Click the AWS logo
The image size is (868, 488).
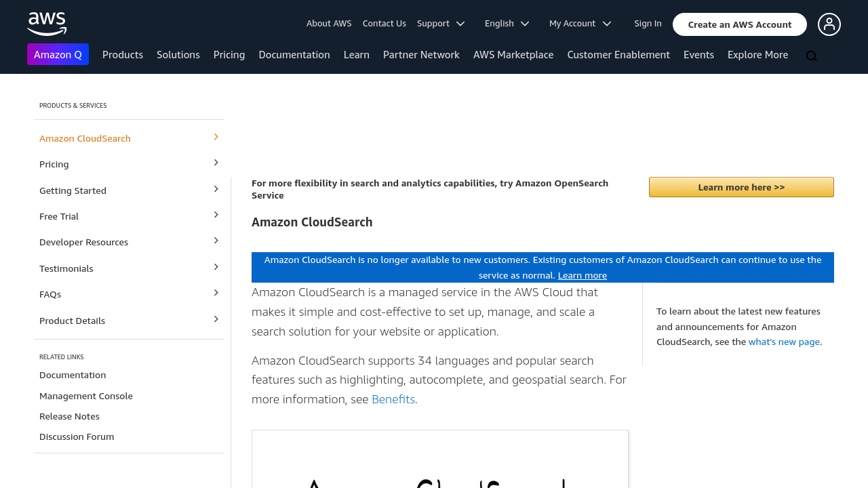[x=47, y=24]
